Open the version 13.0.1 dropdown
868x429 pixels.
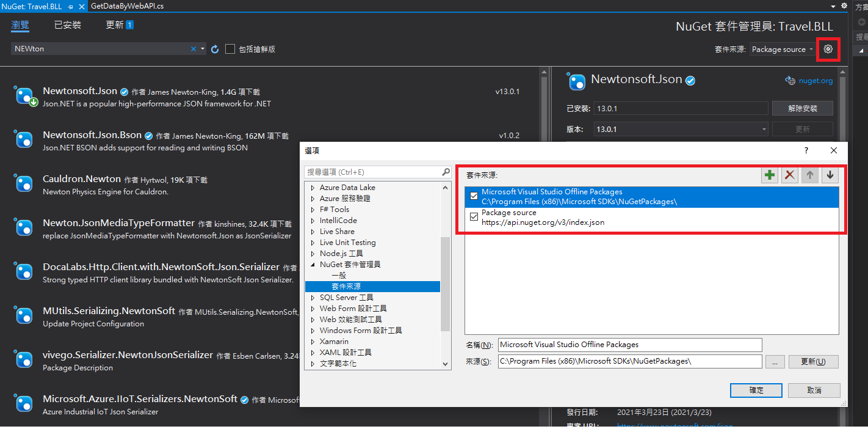[x=764, y=130]
